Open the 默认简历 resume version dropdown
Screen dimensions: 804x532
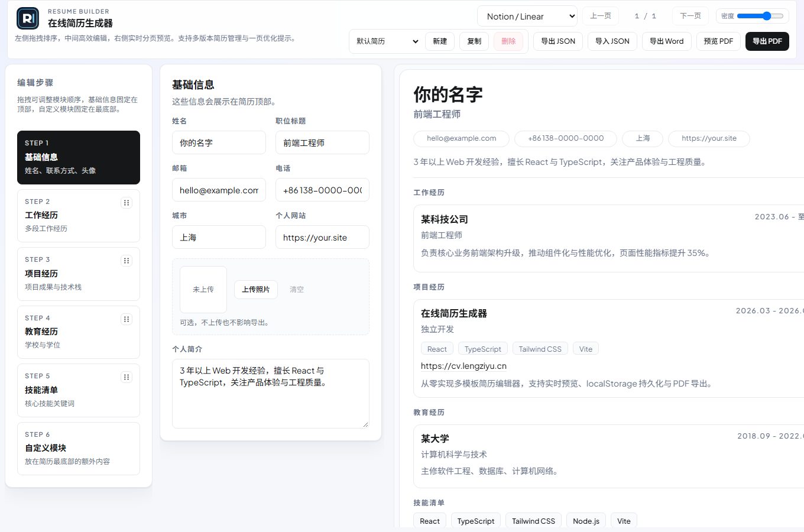pyautogui.click(x=387, y=41)
